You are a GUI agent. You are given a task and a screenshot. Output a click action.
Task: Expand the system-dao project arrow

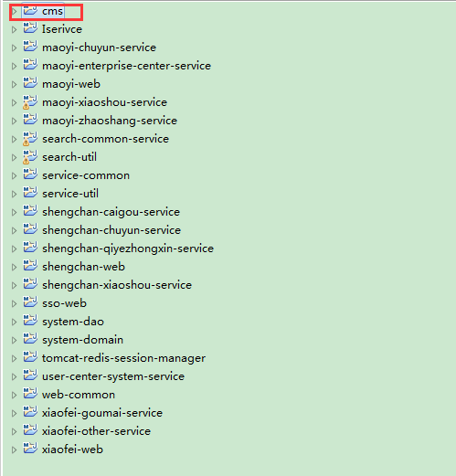pos(14,323)
